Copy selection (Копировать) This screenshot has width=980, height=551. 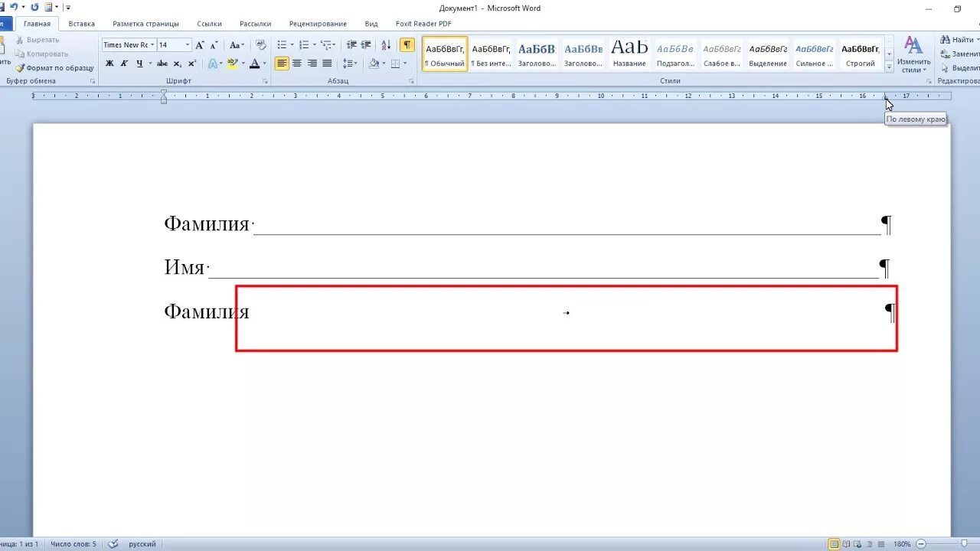41,54
